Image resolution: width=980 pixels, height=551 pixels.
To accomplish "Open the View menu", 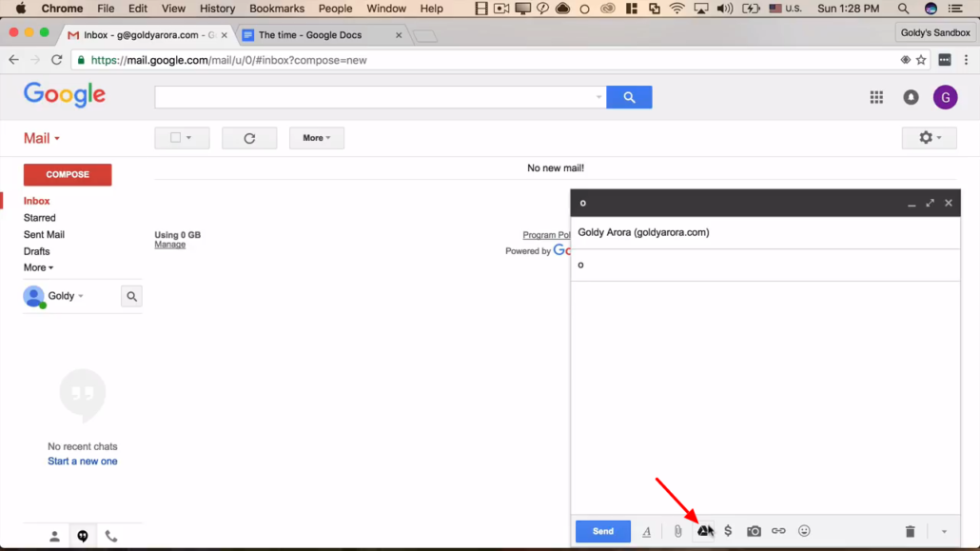I will pyautogui.click(x=173, y=9).
